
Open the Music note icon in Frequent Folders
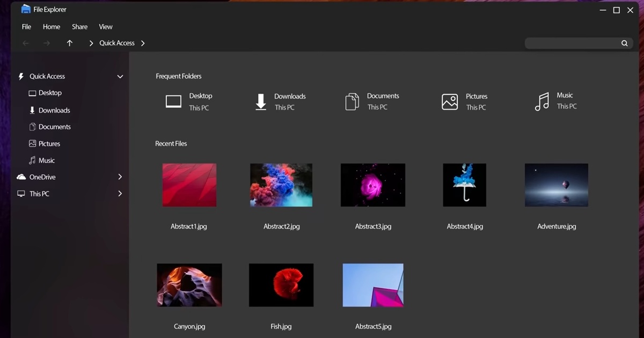tap(542, 101)
